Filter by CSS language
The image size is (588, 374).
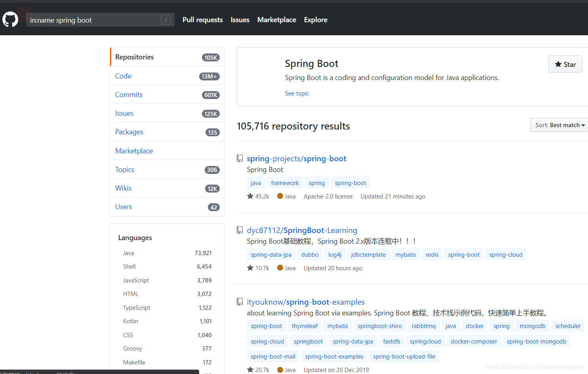coord(167,335)
